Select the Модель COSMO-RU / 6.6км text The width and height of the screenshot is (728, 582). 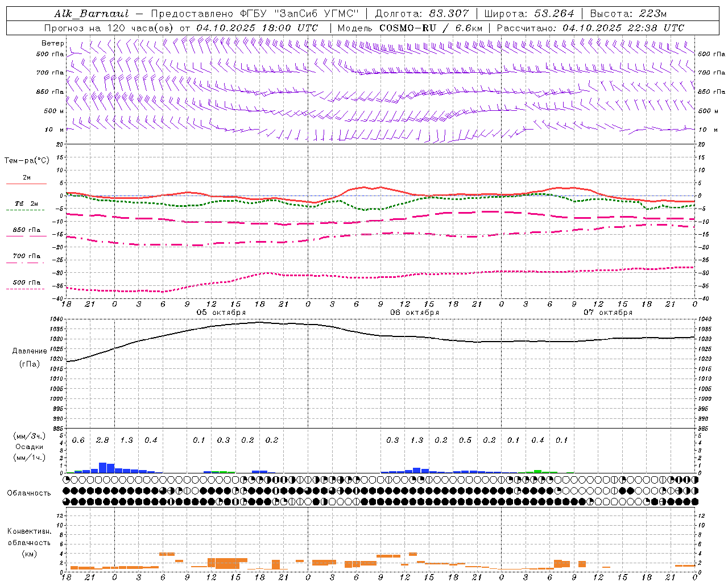coord(409,28)
